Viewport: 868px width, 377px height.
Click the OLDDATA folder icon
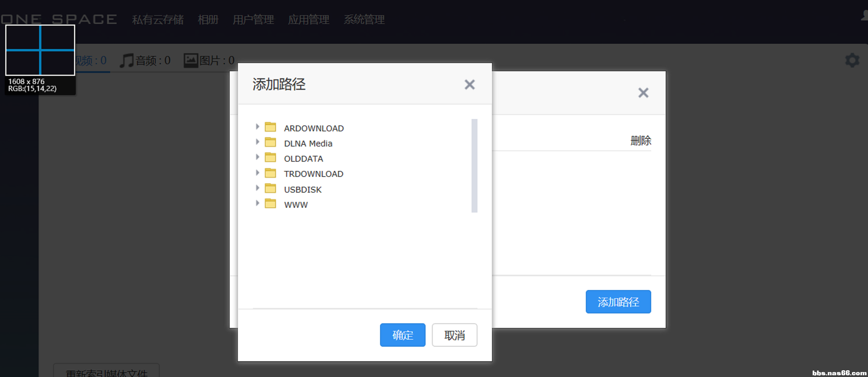click(x=270, y=158)
